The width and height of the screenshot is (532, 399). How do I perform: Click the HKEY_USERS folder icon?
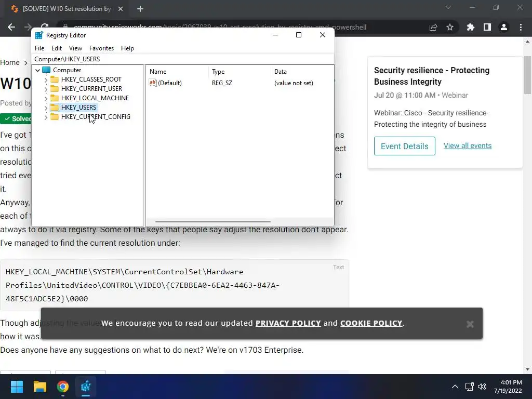54,107
